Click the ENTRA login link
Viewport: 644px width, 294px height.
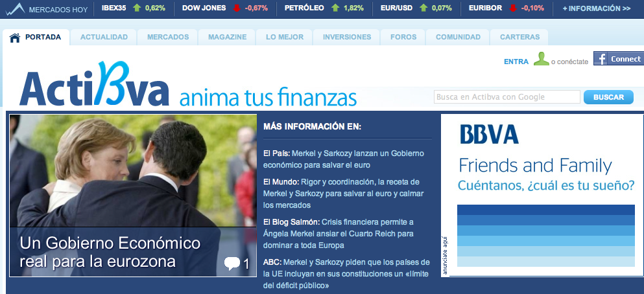click(516, 62)
